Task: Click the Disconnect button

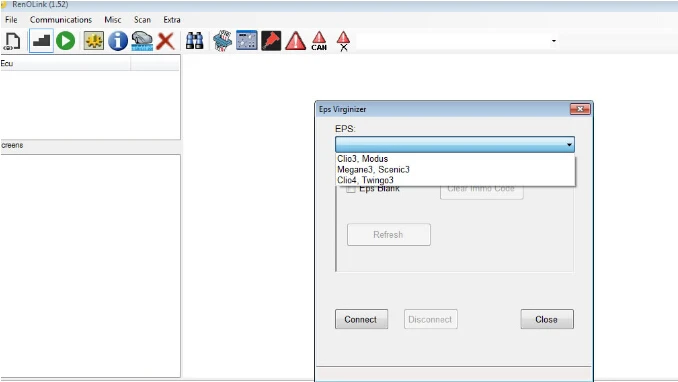Action: coord(430,319)
